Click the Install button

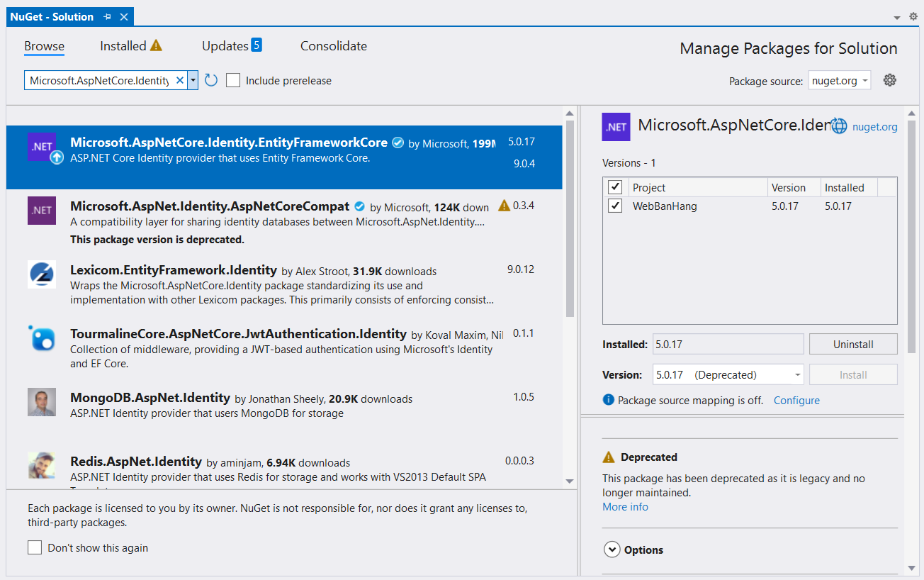[x=853, y=375]
